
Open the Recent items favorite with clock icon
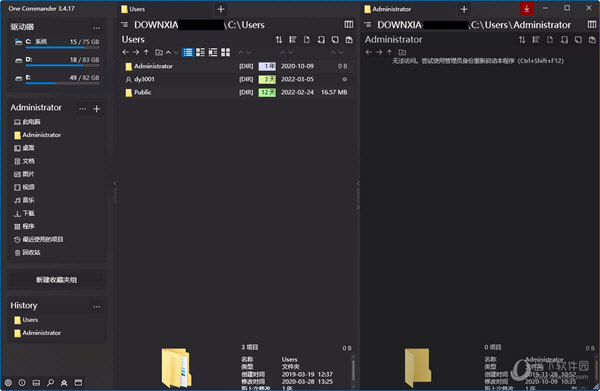click(39, 239)
